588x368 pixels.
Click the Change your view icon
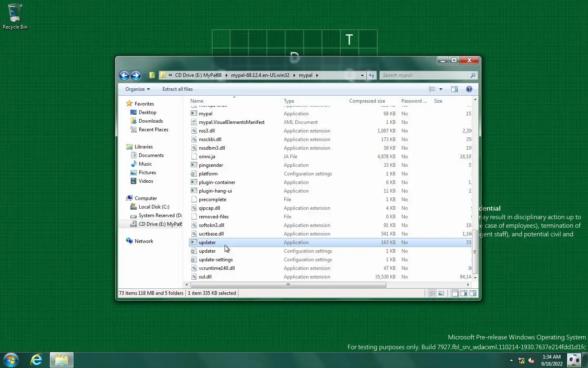pos(432,89)
